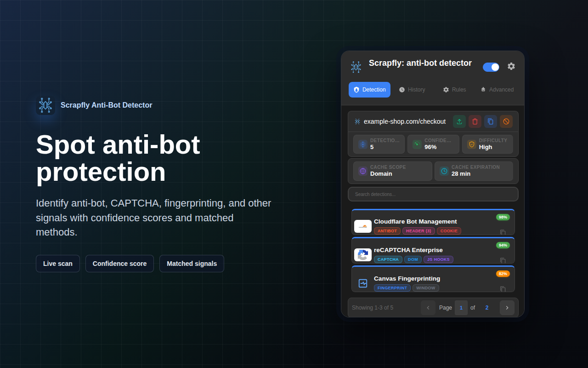Click the Live scan pill

[x=58, y=264]
